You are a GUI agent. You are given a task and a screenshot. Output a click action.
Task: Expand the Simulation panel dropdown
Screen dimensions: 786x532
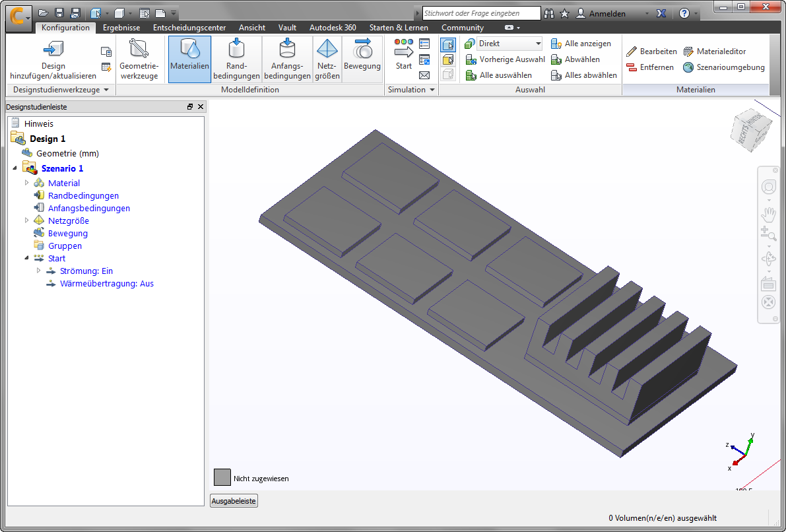432,90
